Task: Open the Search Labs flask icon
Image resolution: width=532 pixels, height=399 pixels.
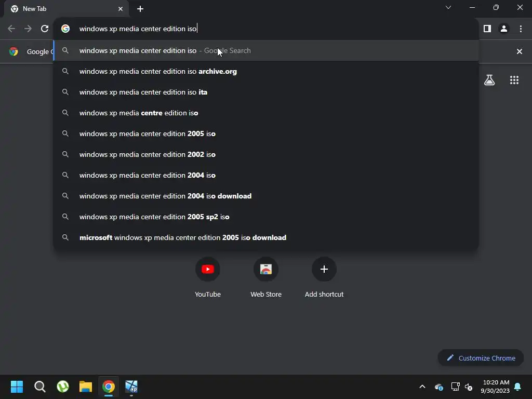Action: (489, 80)
